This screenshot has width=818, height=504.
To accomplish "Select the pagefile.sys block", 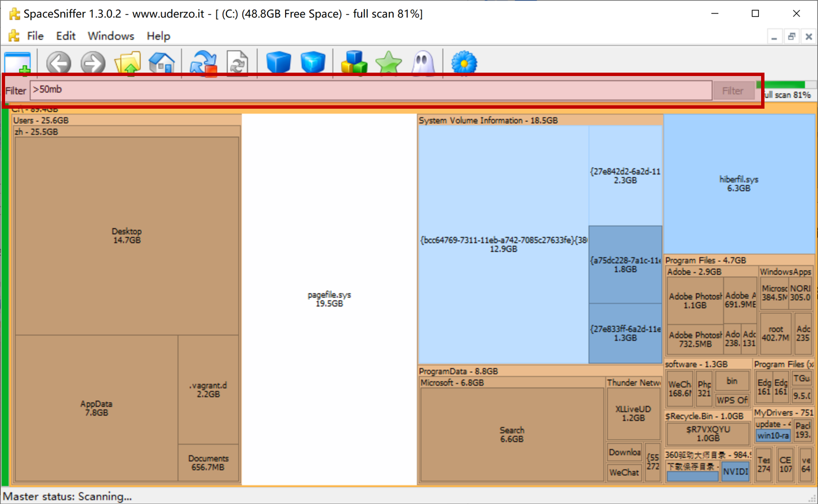I will coord(329,299).
